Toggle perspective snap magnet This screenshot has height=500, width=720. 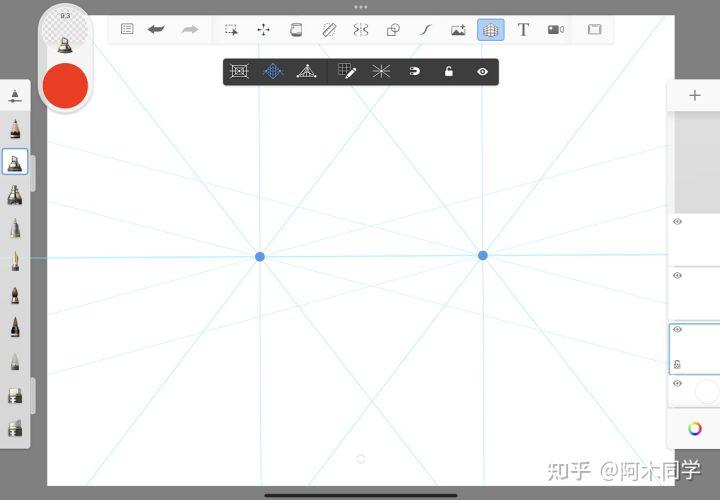(x=415, y=71)
